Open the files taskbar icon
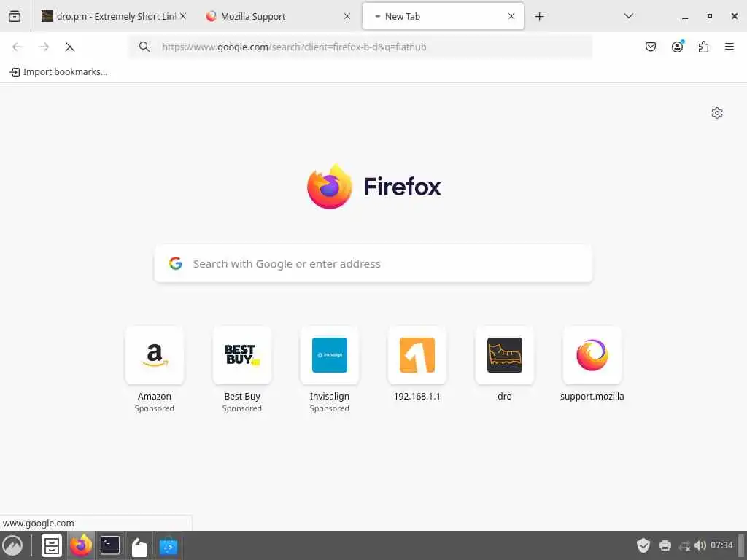Viewport: 747px width, 560px height. (139, 547)
